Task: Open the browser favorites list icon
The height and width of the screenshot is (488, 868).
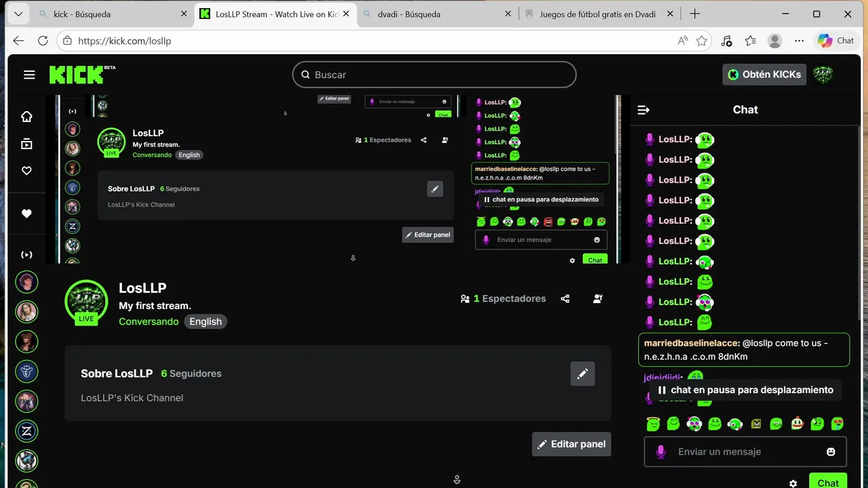Action: pos(751,41)
